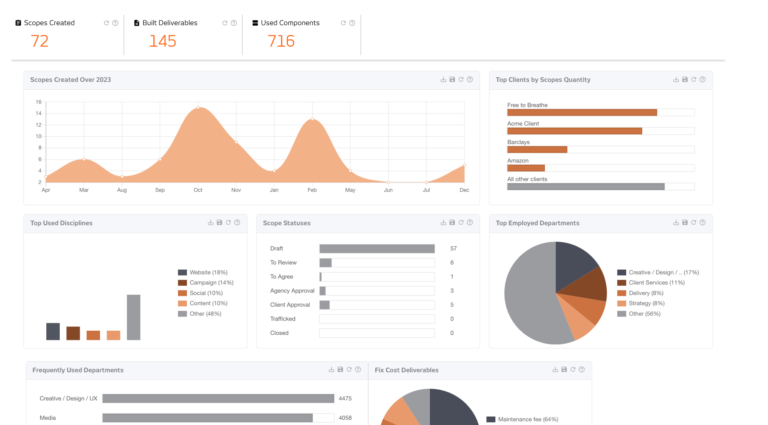Toggle Maintenance fee (64%) legend entry
This screenshot has width=768, height=425.
tap(523, 419)
